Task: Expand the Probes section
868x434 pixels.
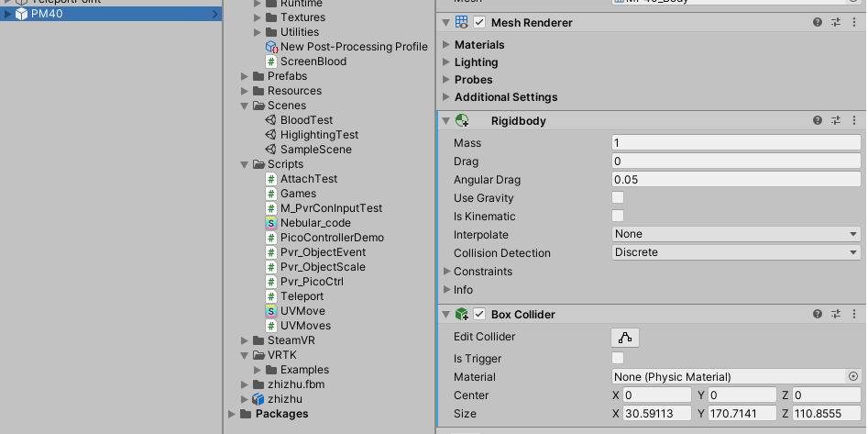Action: click(x=446, y=79)
